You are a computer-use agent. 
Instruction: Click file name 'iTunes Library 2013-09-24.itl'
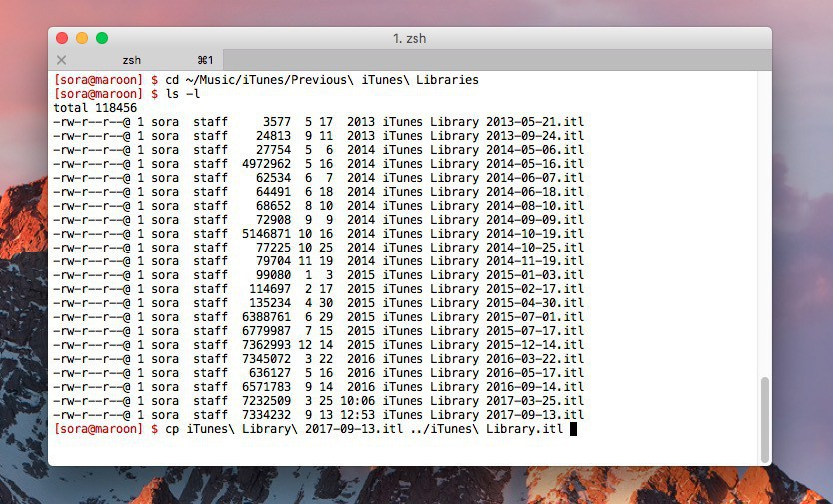482,136
